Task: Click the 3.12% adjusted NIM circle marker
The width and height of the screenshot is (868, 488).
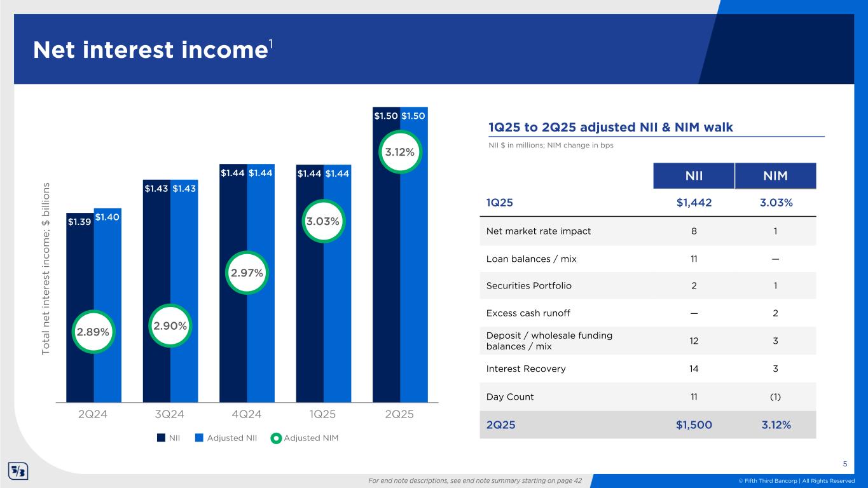Action: (x=400, y=152)
